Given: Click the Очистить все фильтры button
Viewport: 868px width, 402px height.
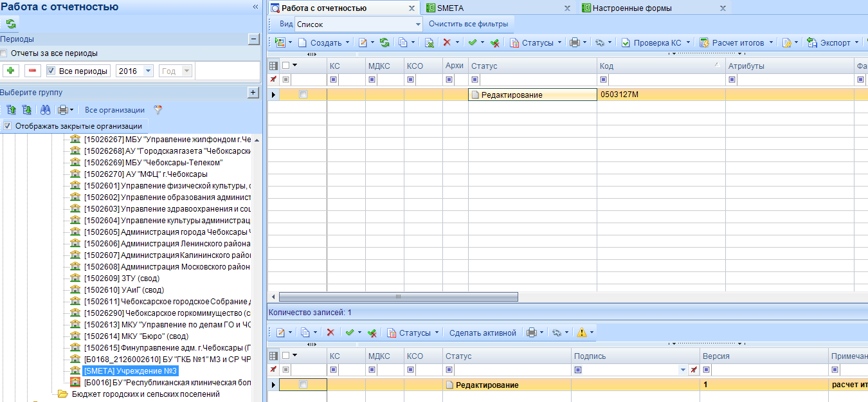Looking at the screenshot, I should (468, 24).
